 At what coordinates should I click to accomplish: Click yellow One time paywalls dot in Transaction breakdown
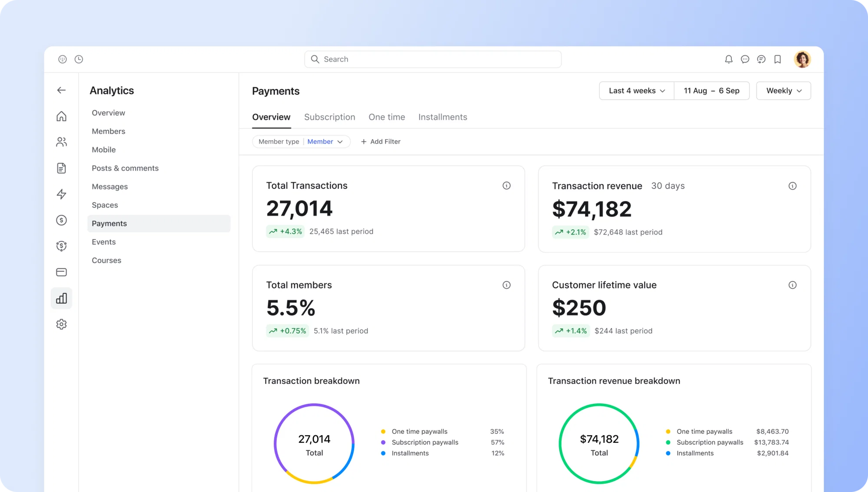(383, 432)
